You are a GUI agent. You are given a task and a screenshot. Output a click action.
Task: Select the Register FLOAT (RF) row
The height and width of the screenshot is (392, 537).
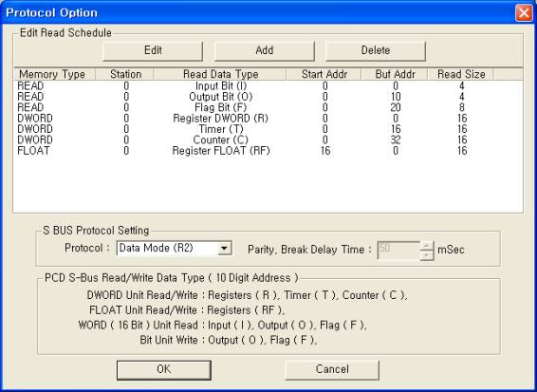pyautogui.click(x=268, y=150)
